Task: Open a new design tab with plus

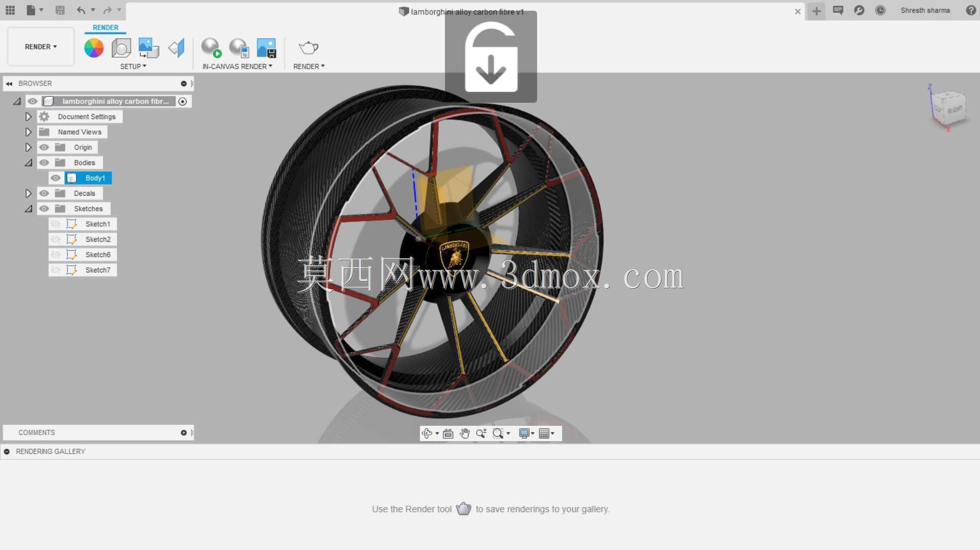Action: point(816,11)
